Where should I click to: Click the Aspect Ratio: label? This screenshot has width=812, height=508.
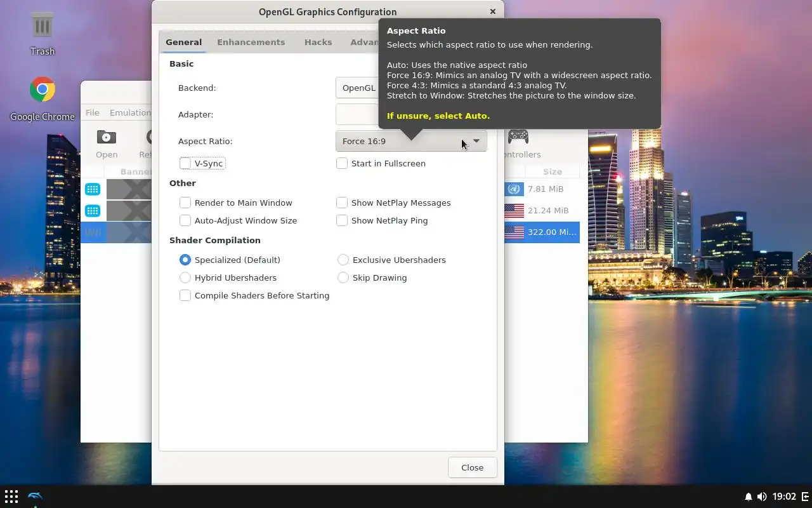click(x=206, y=141)
